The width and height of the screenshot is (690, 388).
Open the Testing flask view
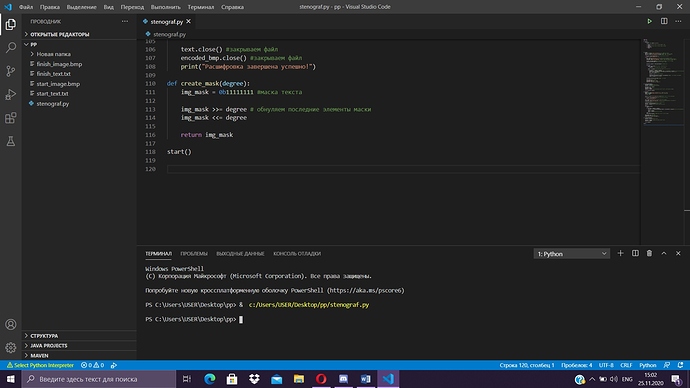click(11, 141)
